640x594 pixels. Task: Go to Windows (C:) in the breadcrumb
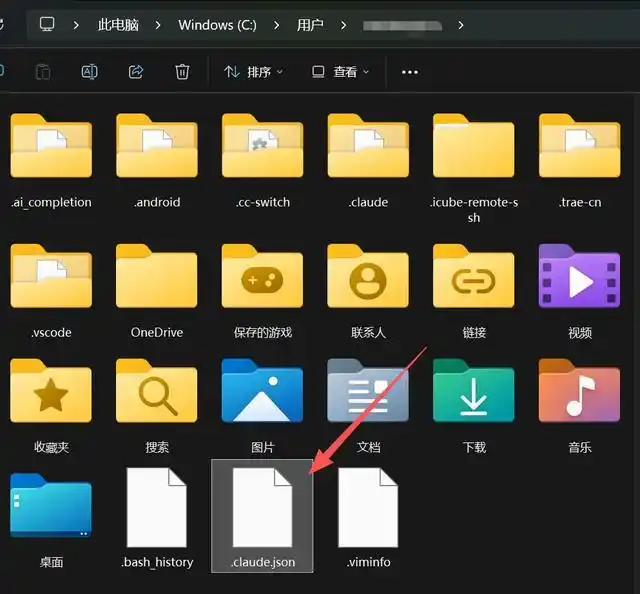tap(218, 25)
